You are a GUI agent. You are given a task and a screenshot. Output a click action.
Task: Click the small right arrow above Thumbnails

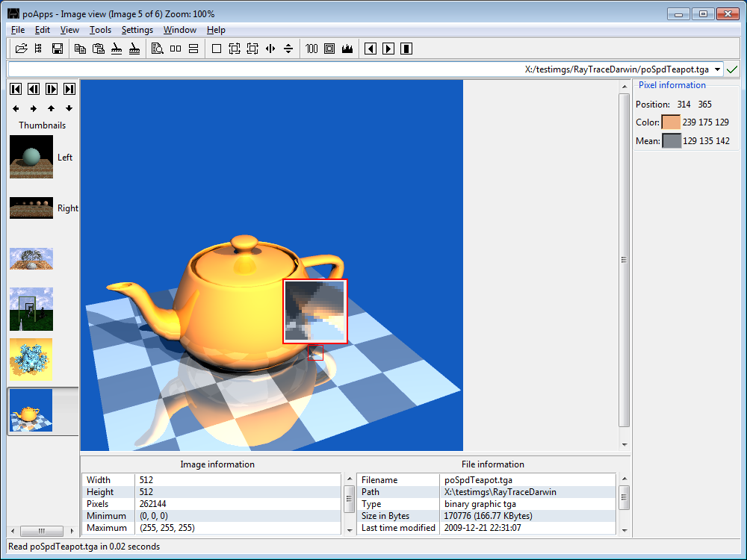[x=34, y=108]
